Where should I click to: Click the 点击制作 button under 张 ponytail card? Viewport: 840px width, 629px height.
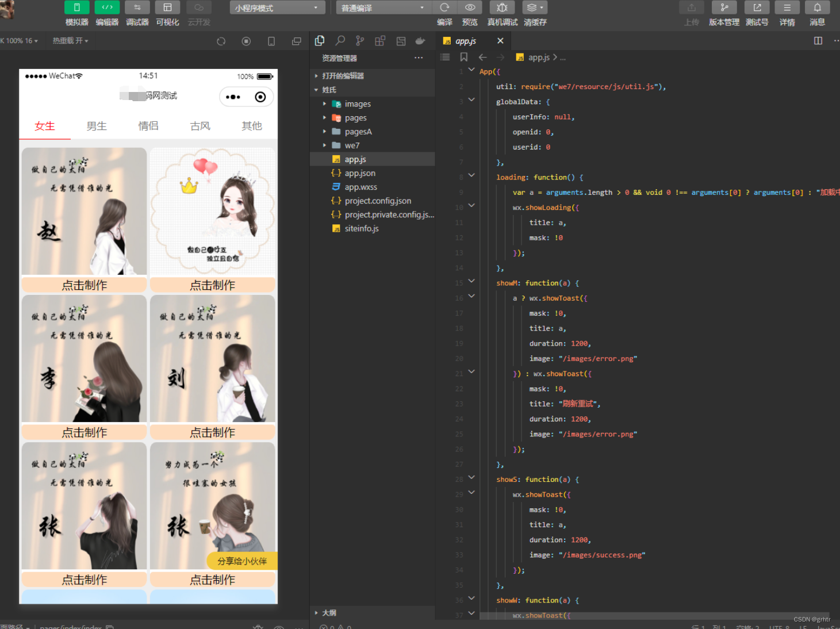coord(85,580)
